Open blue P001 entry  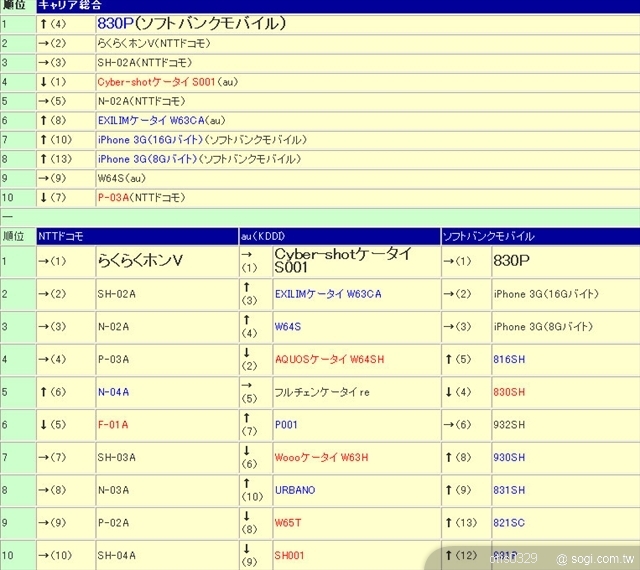click(x=286, y=425)
